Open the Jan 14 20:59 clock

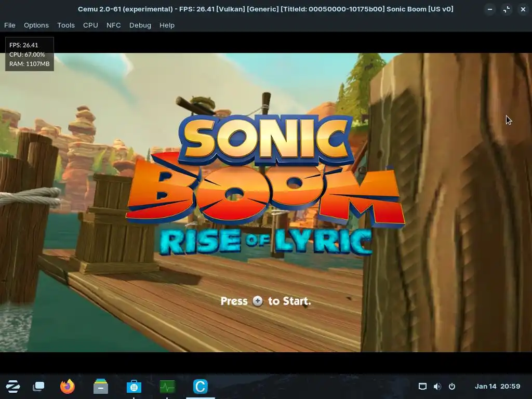497,386
